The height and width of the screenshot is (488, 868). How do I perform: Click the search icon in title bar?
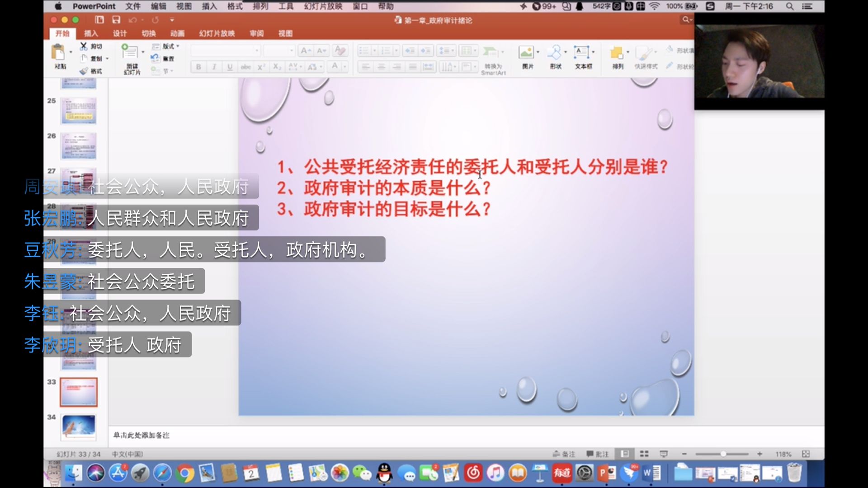point(686,19)
